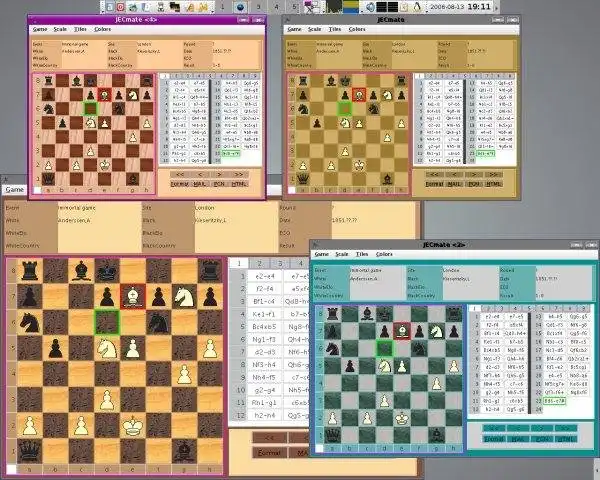Click the penguin icon in the top panel
Image resolution: width=600 pixels, height=480 pixels.
tap(417, 7)
